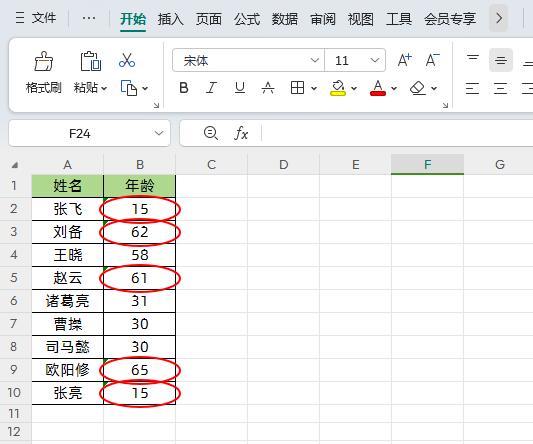
Task: Click the Cut scissors icon
Action: pos(127,60)
